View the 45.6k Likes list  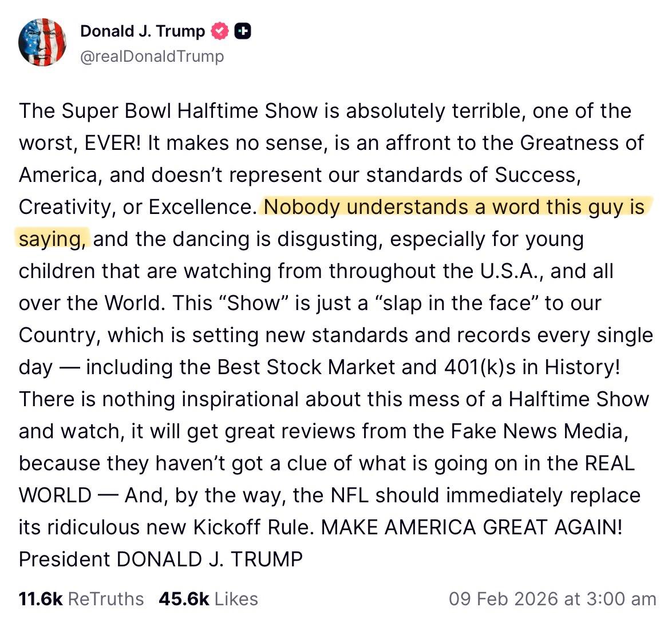(x=208, y=599)
